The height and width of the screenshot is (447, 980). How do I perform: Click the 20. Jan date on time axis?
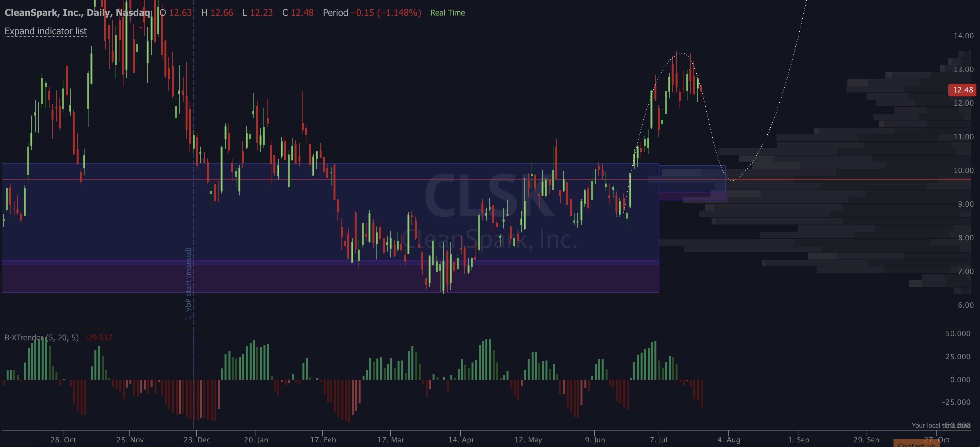click(256, 440)
